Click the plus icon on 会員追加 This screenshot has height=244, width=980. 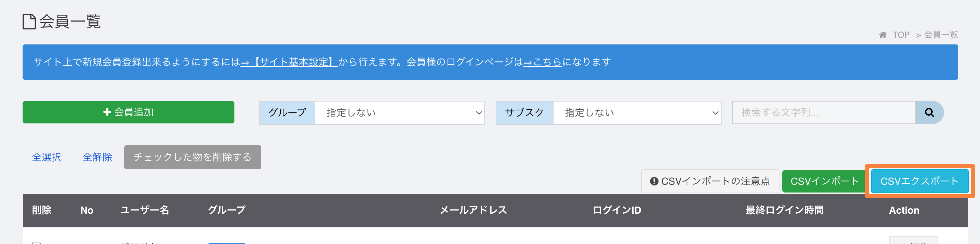[107, 112]
